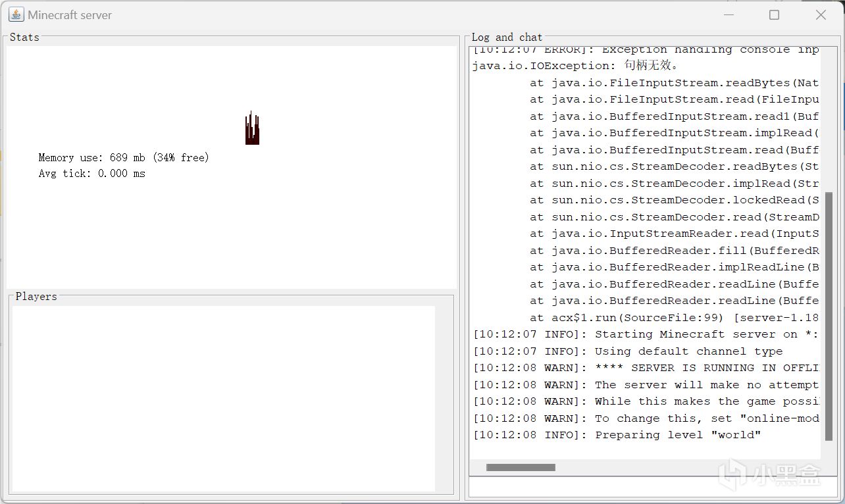Click the "java.io.FileInputStream.readBytes" stack trace line
This screenshot has width=845, height=504.
[x=675, y=83]
